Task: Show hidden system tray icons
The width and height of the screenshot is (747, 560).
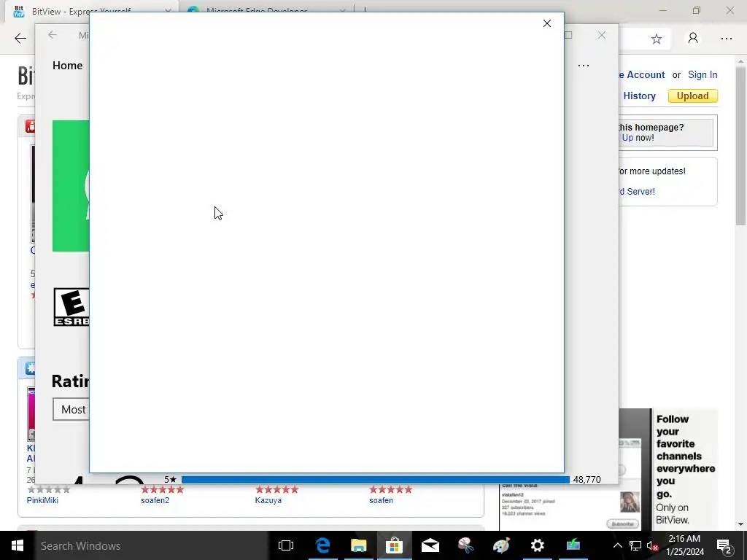Action: click(x=617, y=545)
